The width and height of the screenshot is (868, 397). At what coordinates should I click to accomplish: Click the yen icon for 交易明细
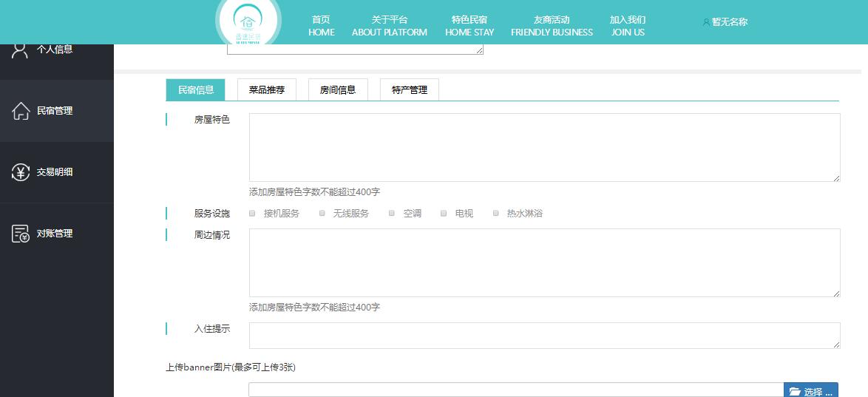(x=21, y=172)
